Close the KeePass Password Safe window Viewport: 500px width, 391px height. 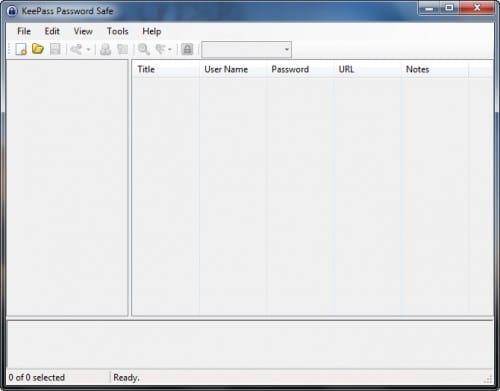pyautogui.click(x=477, y=8)
